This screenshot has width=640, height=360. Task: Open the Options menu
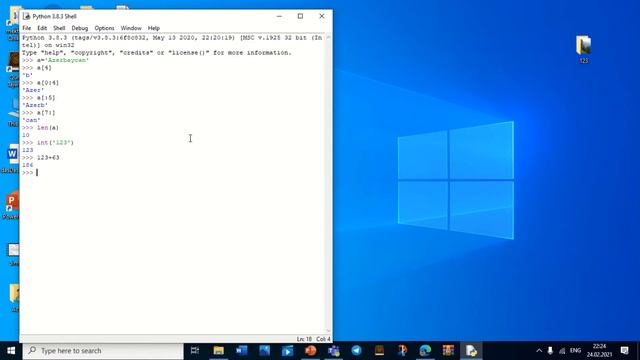coord(104,28)
